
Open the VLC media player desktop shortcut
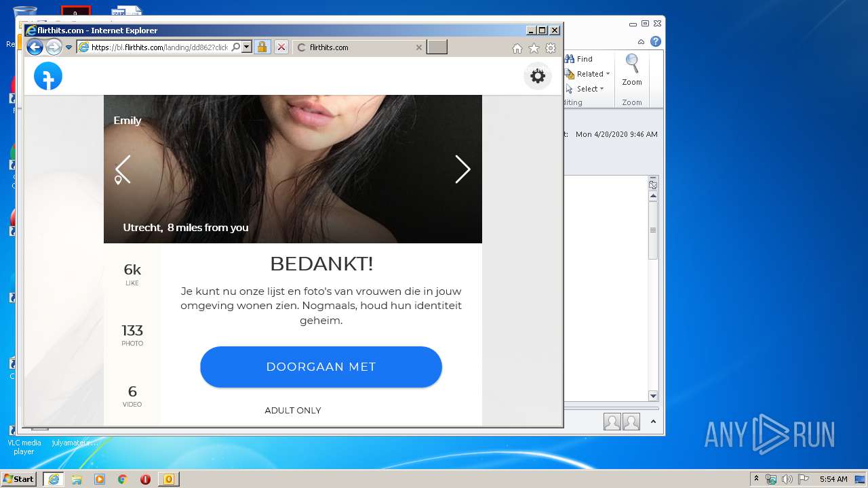pyautogui.click(x=24, y=440)
